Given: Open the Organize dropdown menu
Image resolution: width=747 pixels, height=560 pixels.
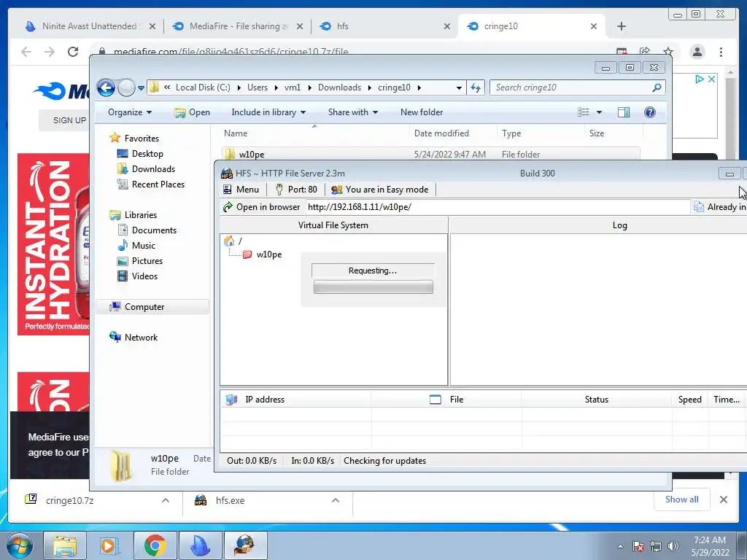Looking at the screenshot, I should (x=130, y=112).
